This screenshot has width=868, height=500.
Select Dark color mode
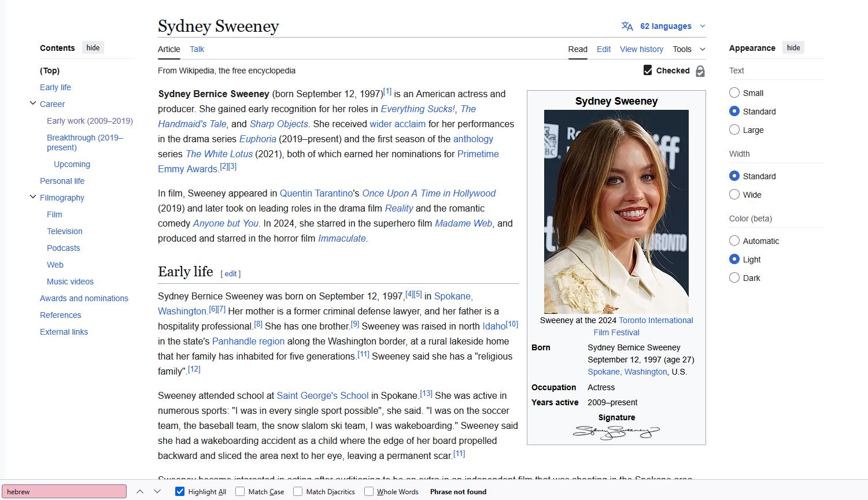[x=734, y=277]
